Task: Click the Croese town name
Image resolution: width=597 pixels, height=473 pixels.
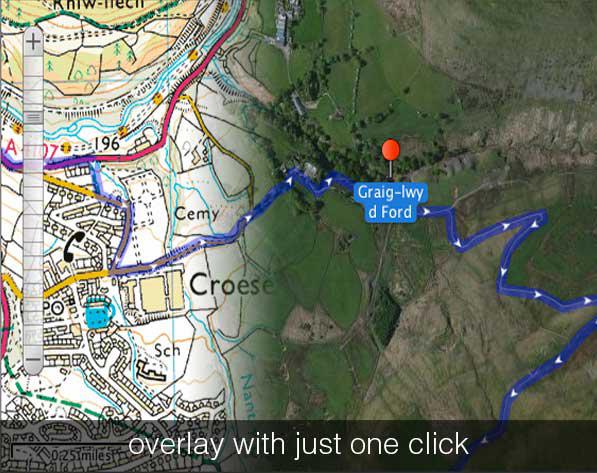Action: [231, 285]
